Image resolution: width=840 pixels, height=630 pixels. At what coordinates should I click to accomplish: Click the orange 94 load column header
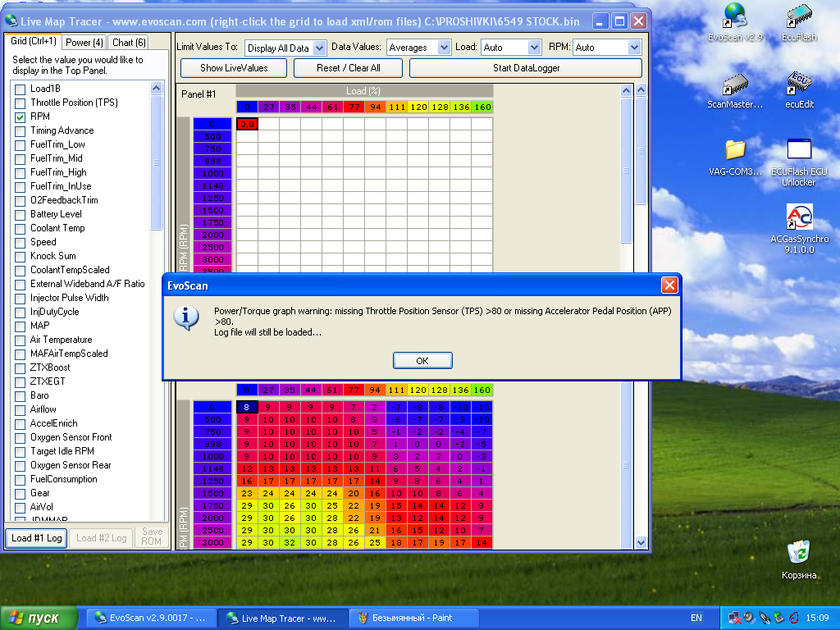tap(376, 107)
